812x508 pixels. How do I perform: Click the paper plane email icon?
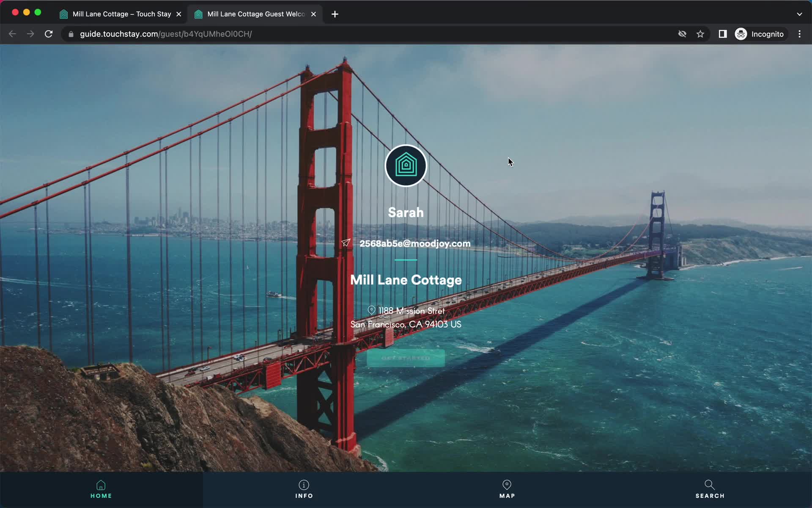(346, 243)
